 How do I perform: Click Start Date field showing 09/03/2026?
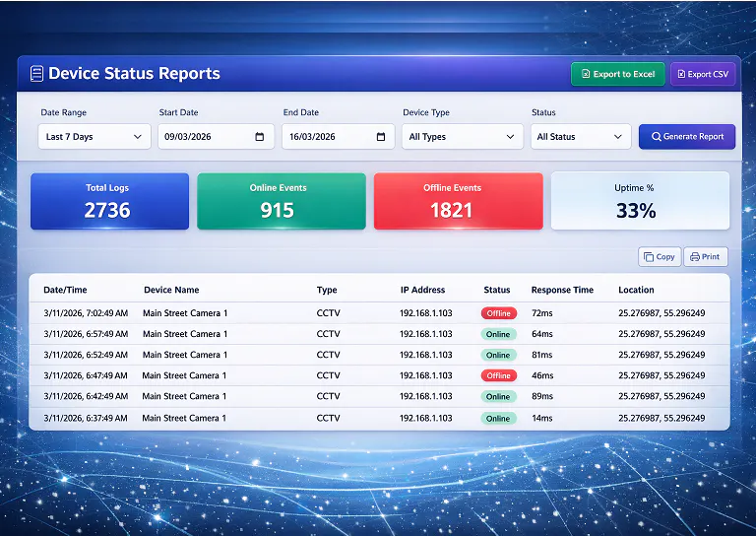[216, 137]
